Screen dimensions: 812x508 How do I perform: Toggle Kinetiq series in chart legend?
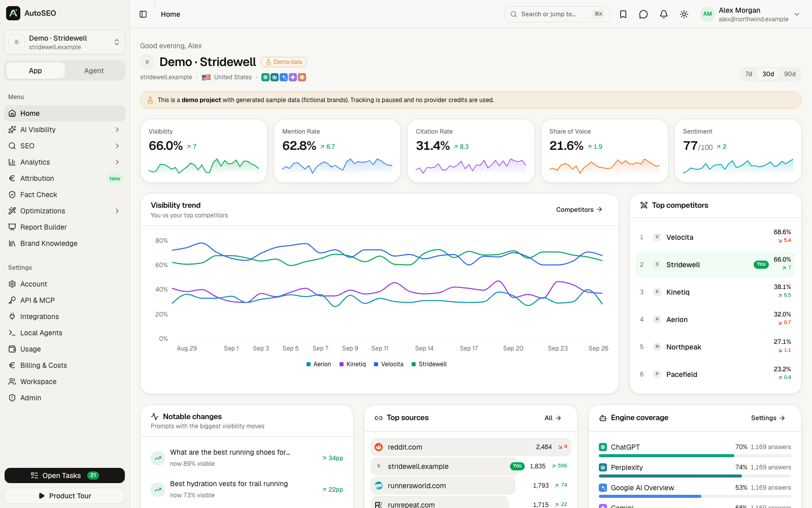[x=353, y=364]
